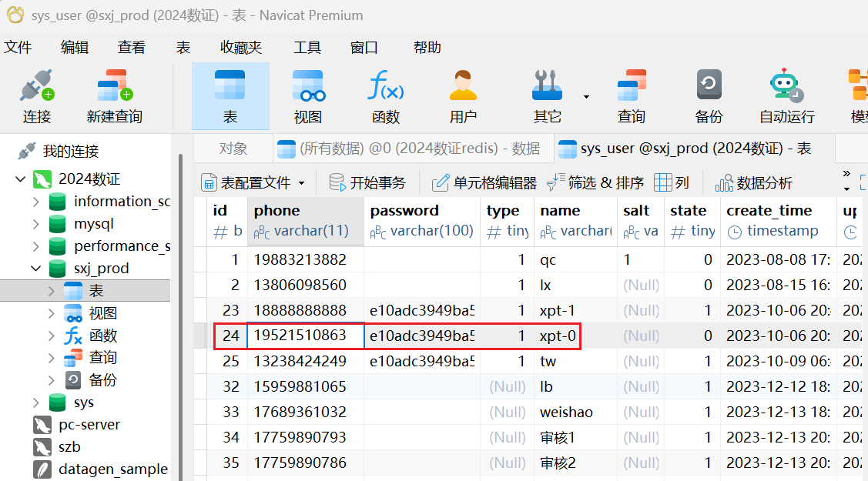Click phone cell 19521510863
868x481 pixels.
305,336
